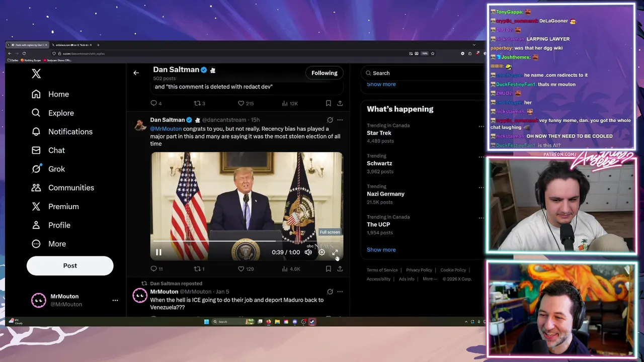The width and height of the screenshot is (644, 362).
Task: Open the Explore page
Action: [53, 113]
